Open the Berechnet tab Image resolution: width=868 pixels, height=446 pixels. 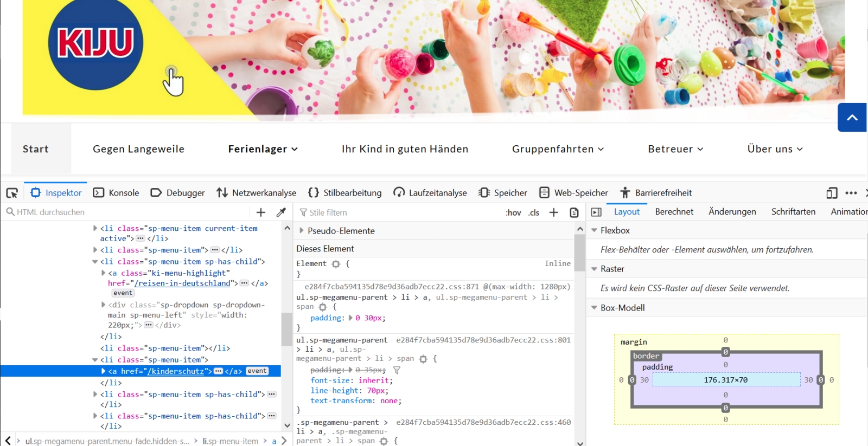(674, 212)
